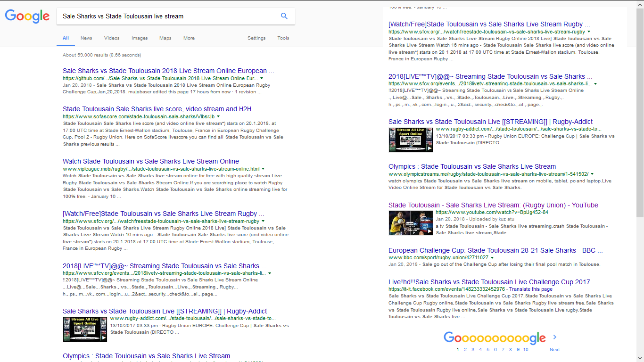This screenshot has height=362, width=644.
Task: Open the Watch Stade Toulousain Live Stream Online result
Action: coord(151,161)
